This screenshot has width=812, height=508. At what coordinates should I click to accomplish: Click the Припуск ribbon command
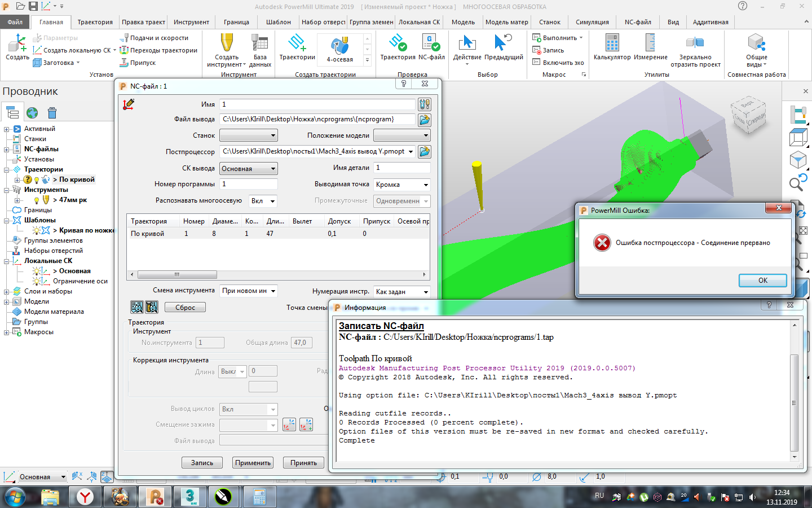(x=138, y=63)
